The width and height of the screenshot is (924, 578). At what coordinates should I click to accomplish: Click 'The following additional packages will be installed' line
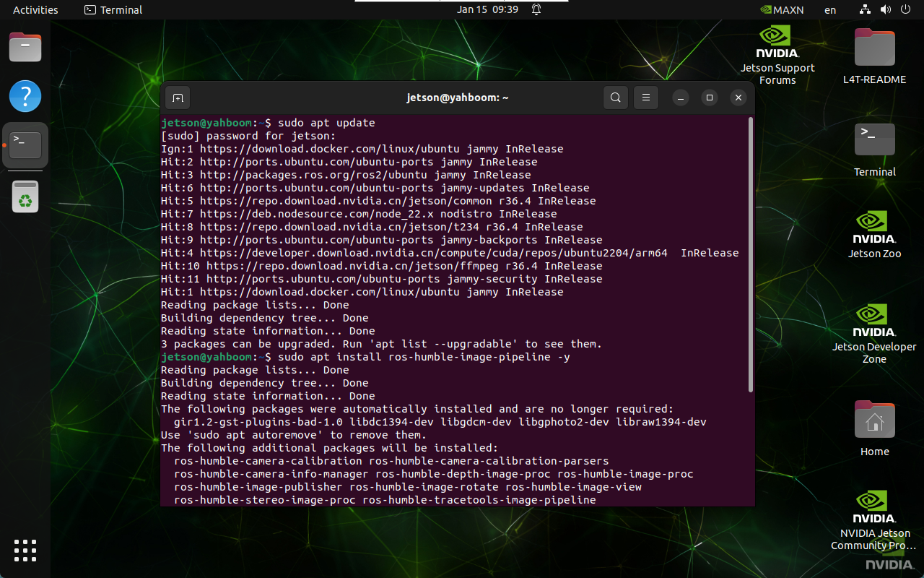click(329, 448)
